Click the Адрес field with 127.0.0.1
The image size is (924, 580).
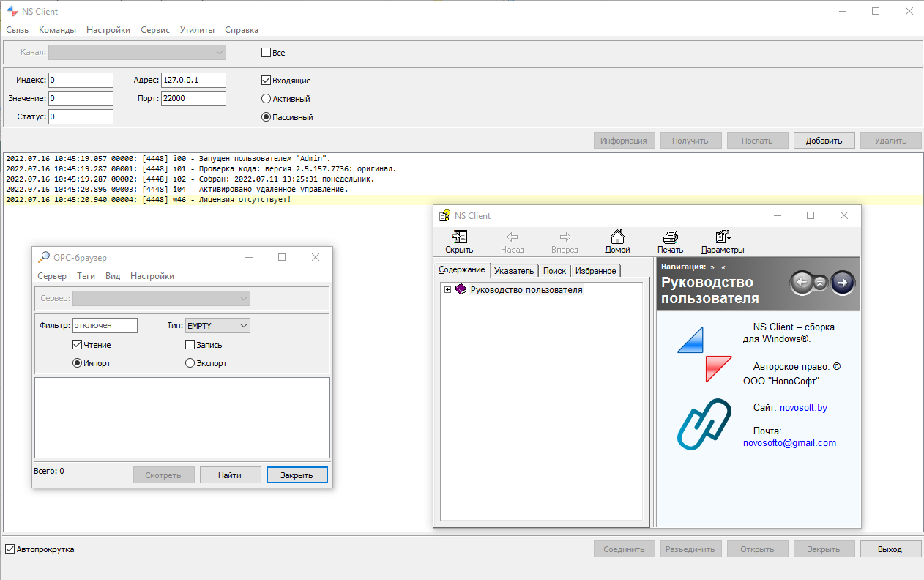pyautogui.click(x=193, y=80)
